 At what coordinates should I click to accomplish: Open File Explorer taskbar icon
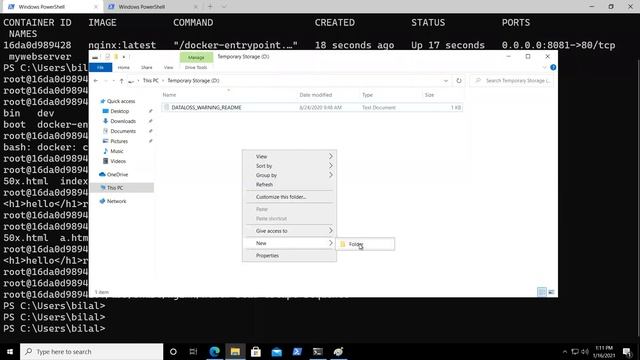point(235,351)
